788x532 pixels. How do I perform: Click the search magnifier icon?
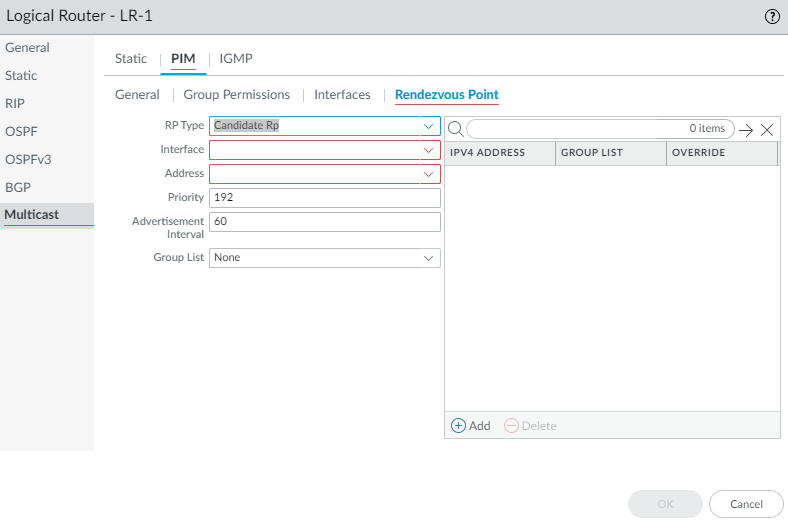(x=454, y=129)
